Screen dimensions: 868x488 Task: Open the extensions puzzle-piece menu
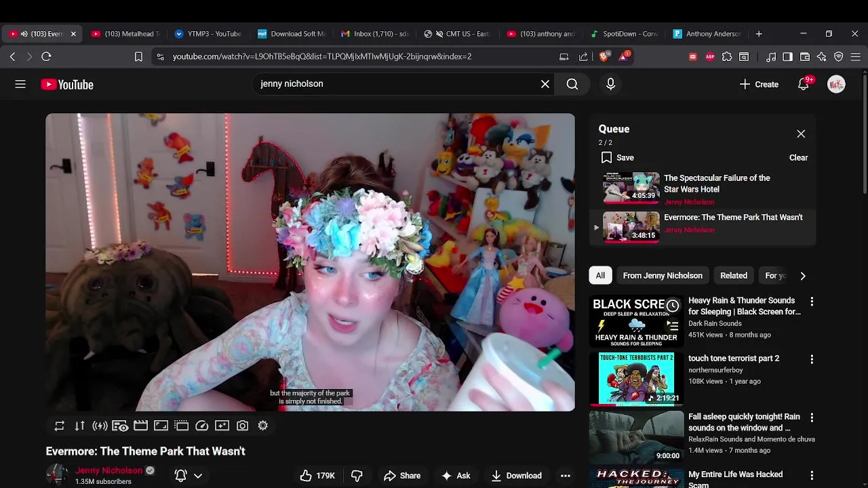[x=727, y=57]
